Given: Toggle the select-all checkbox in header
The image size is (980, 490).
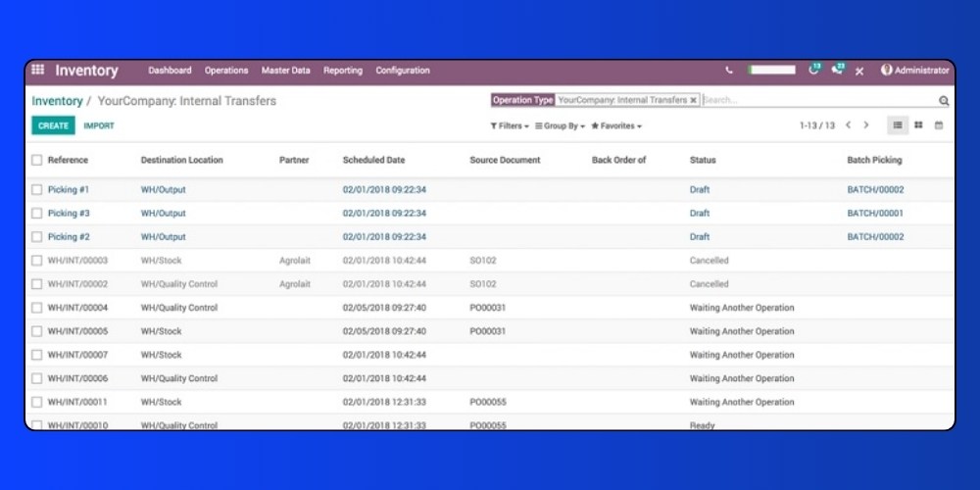Looking at the screenshot, I should pos(37,160).
